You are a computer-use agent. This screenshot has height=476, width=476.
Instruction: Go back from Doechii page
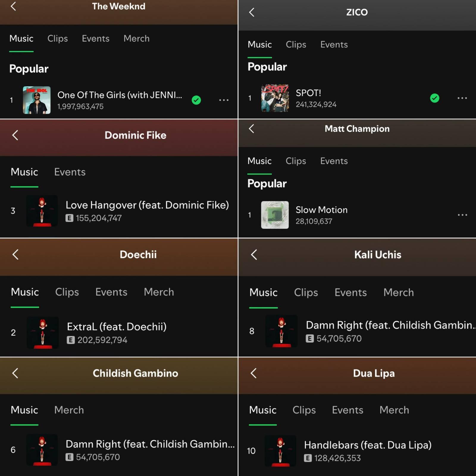point(15,254)
